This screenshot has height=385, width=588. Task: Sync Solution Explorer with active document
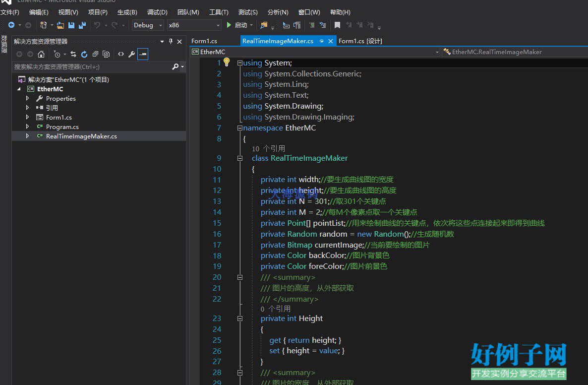coord(73,54)
